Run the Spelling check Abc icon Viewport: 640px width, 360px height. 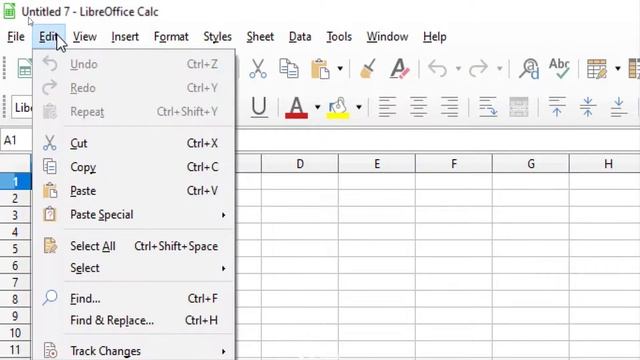pos(559,68)
